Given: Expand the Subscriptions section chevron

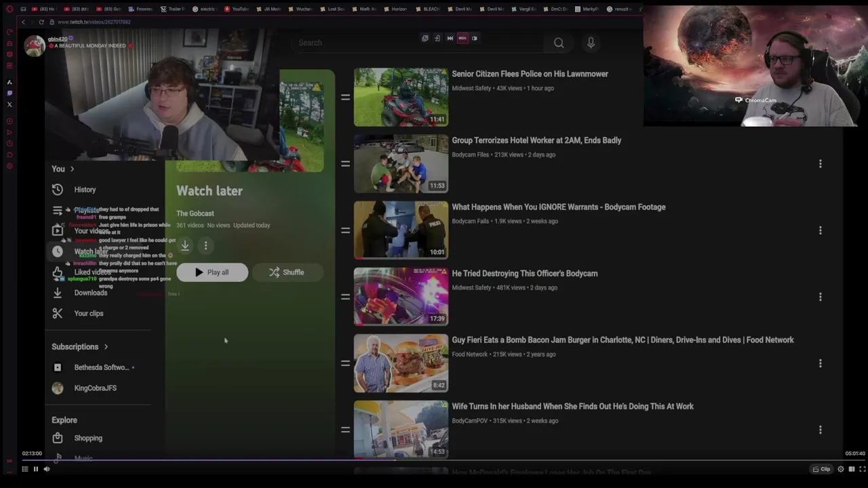Looking at the screenshot, I should 106,347.
